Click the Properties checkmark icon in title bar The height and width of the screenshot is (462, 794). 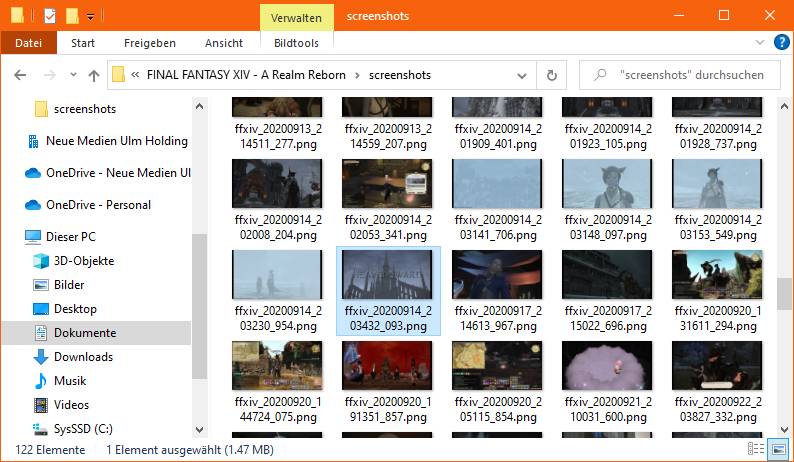[x=50, y=16]
